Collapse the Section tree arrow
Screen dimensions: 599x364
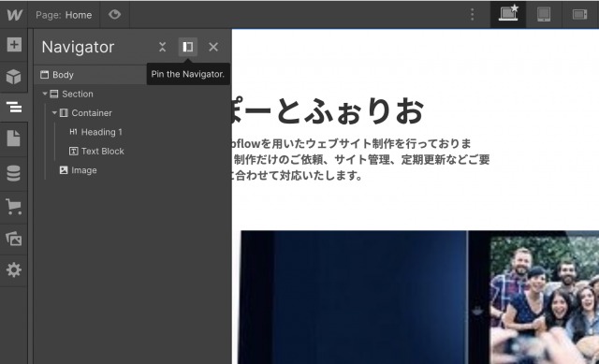pos(45,94)
